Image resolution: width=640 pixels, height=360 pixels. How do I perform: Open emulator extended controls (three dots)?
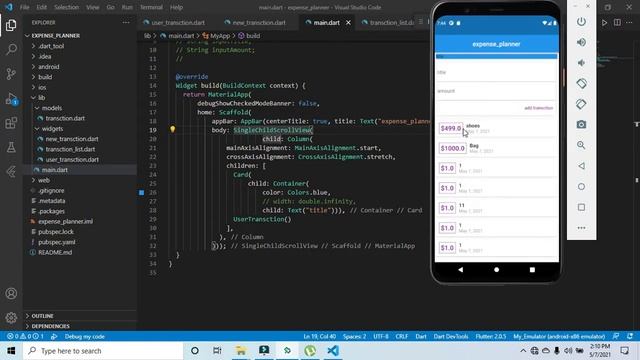(581, 228)
